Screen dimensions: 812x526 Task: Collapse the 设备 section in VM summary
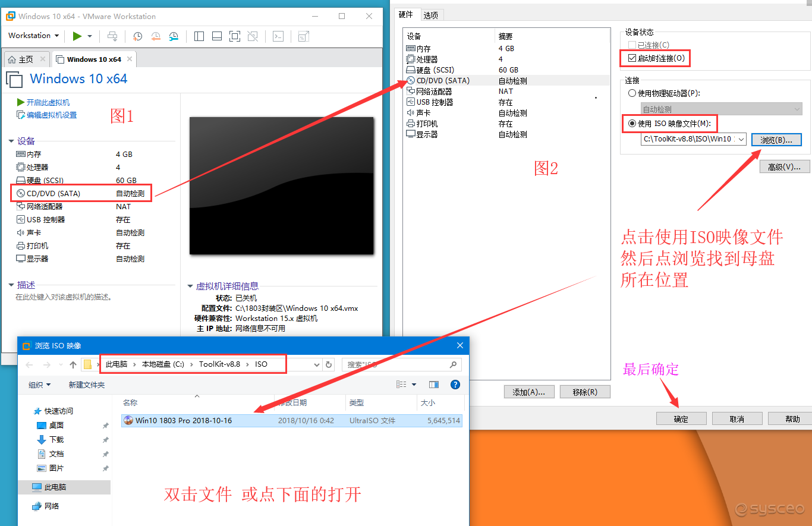pyautogui.click(x=11, y=141)
